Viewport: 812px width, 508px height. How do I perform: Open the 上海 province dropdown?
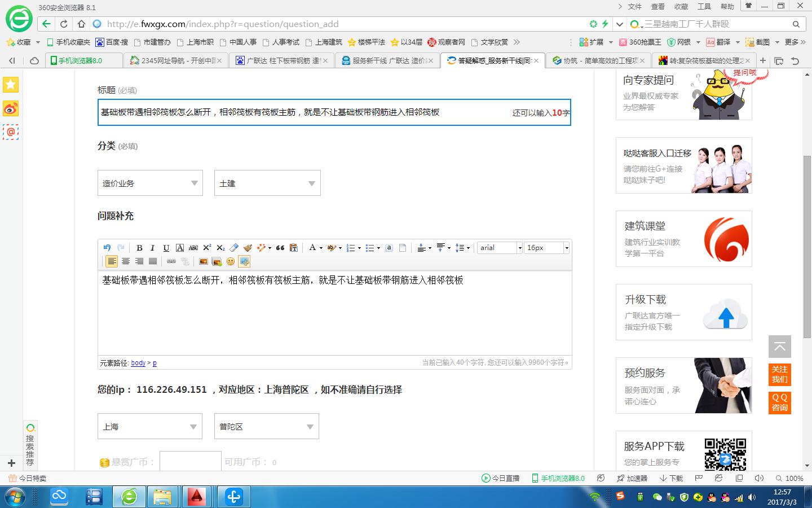150,426
